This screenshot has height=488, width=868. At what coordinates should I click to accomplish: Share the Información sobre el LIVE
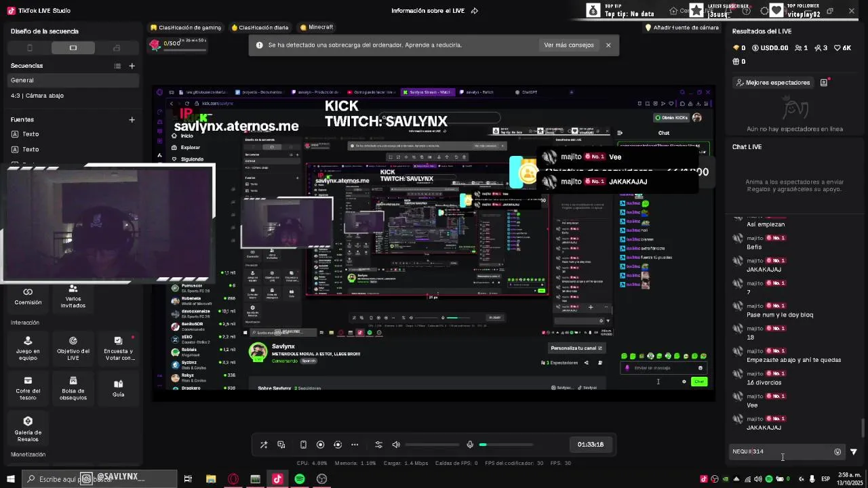click(475, 11)
